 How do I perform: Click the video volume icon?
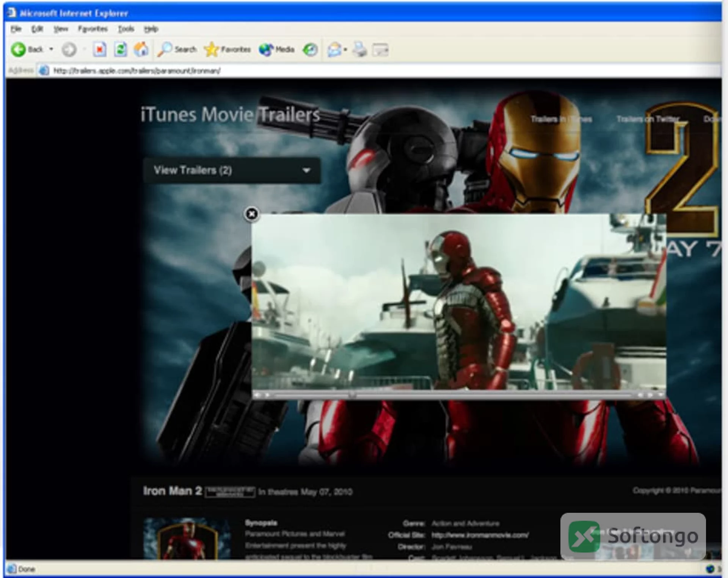point(257,395)
